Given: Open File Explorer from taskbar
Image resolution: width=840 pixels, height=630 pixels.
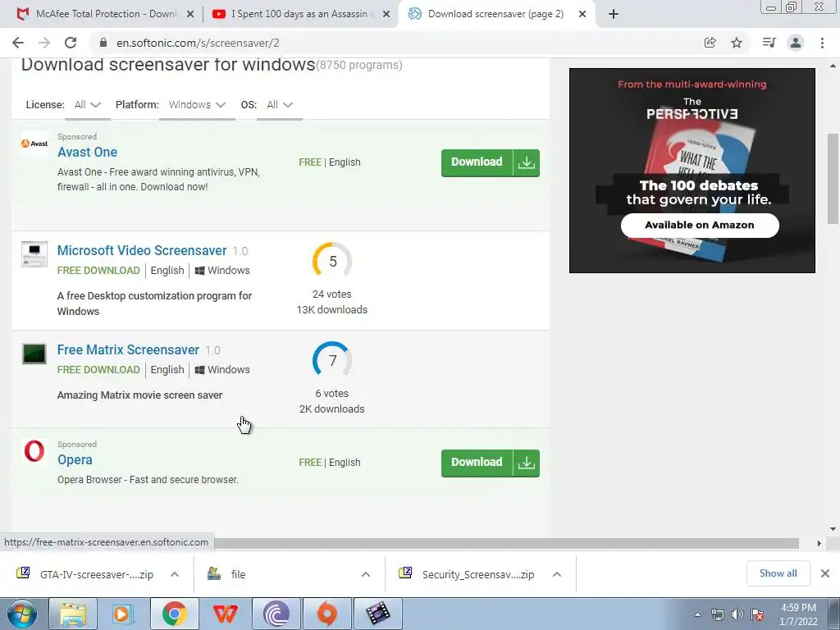Looking at the screenshot, I should [73, 614].
